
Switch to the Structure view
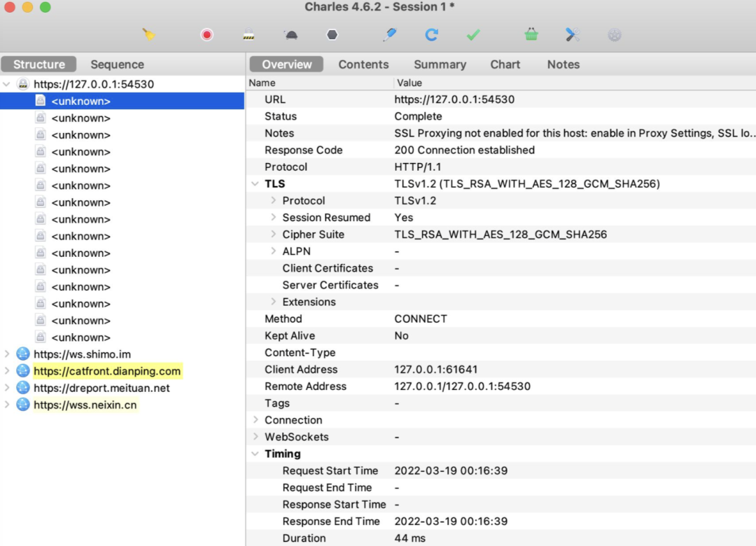(39, 64)
